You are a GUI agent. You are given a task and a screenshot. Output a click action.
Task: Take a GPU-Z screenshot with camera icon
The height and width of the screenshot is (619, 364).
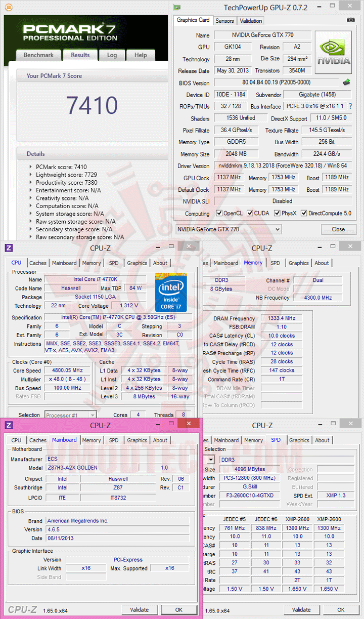(x=350, y=20)
